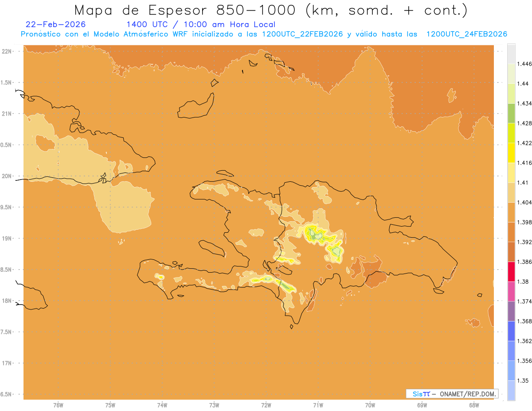Click legend value '1.392'
This screenshot has width=532, height=411.
(524, 242)
